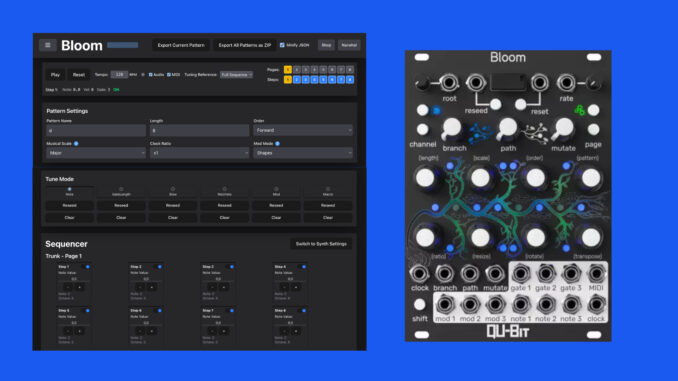
Task: Open the Clock Ratio dropdown showing x1
Action: pyautogui.click(x=199, y=153)
